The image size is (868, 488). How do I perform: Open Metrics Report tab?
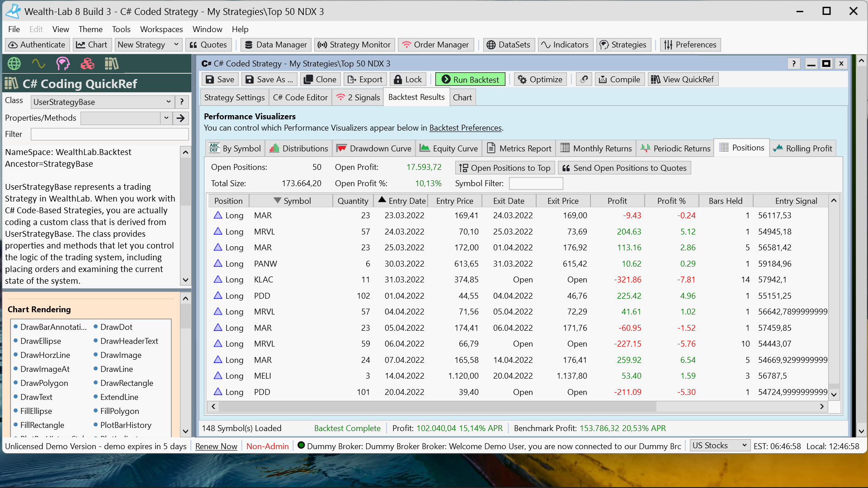point(519,148)
